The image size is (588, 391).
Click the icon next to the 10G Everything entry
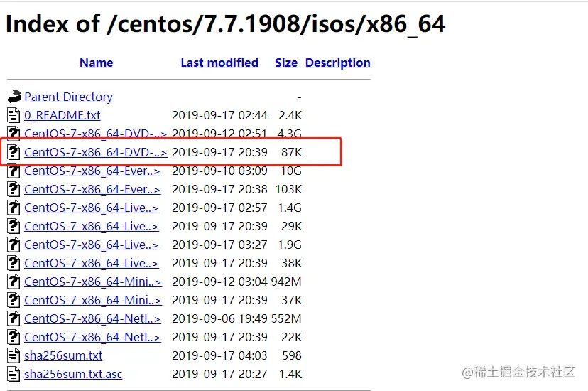pos(14,171)
